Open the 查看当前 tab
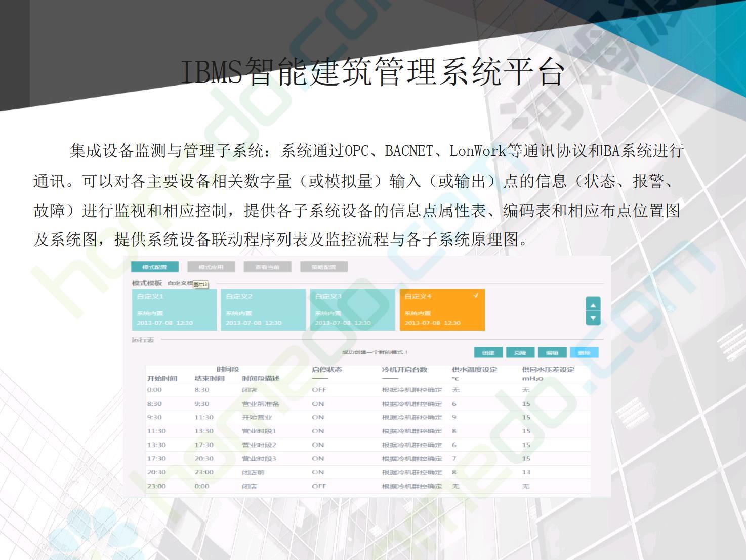This screenshot has width=746, height=560. pos(267,267)
